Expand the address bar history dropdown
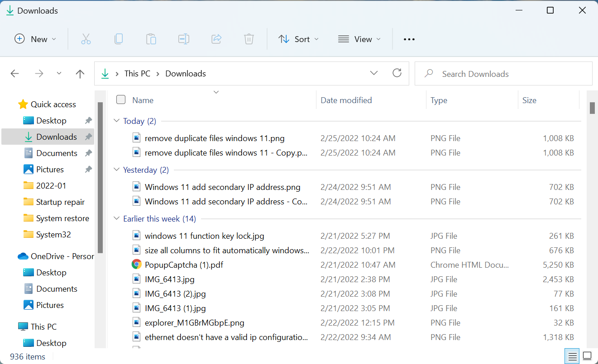This screenshot has width=598, height=364. (x=374, y=73)
